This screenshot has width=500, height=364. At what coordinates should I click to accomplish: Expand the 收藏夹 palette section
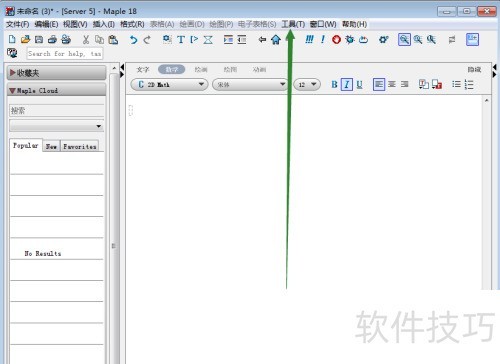[x=57, y=73]
